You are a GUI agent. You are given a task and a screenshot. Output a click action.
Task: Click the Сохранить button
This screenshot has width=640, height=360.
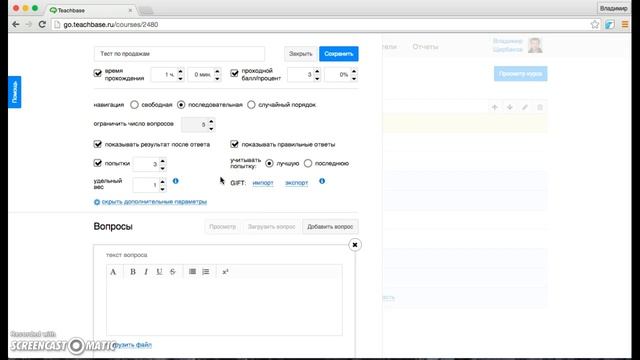click(x=339, y=53)
